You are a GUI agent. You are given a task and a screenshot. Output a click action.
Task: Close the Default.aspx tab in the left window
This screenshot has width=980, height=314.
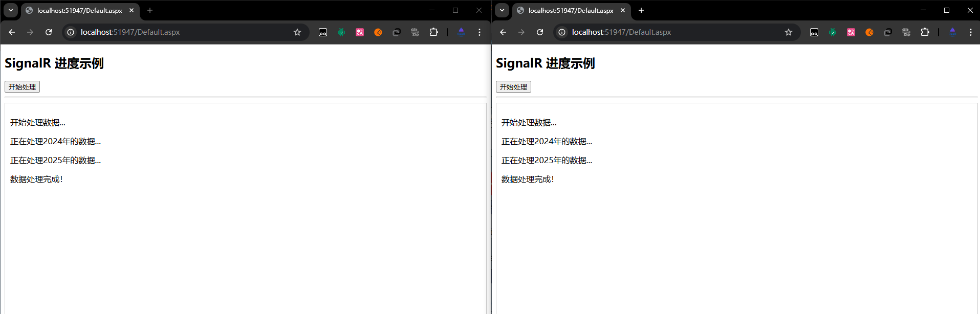pos(132,10)
